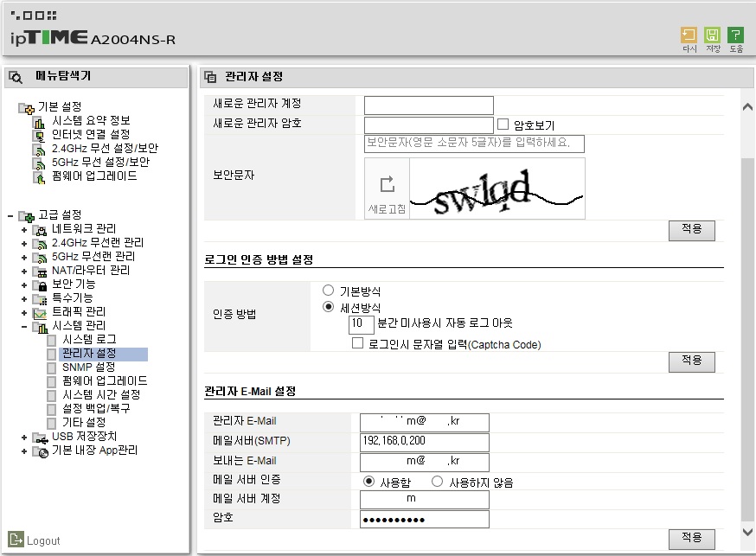The image size is (756, 556).
Task: Refresh the captcha with 새로고침 icon
Action: tap(388, 184)
